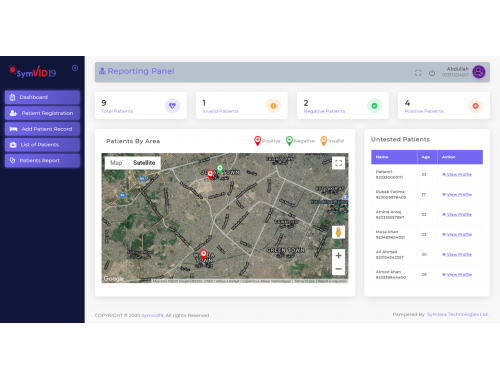500x380 pixels.
Task: Click the Add Patient Record bed icon
Action: pos(13,129)
